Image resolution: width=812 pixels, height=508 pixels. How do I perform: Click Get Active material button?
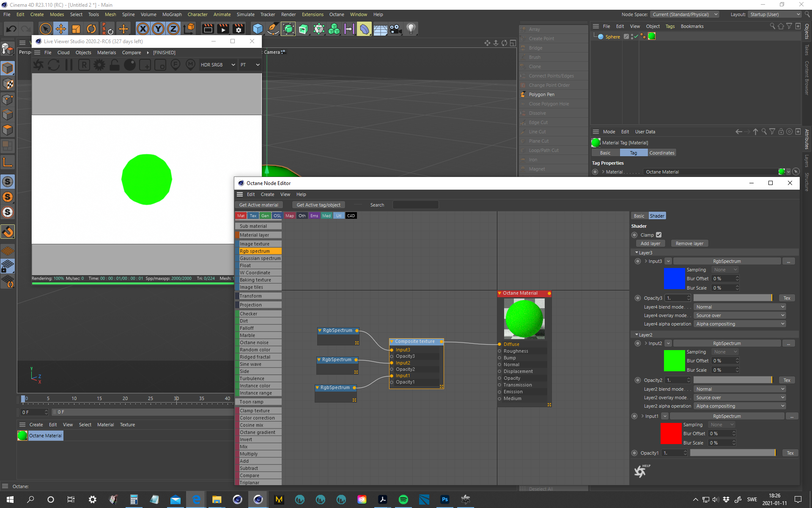(x=258, y=205)
